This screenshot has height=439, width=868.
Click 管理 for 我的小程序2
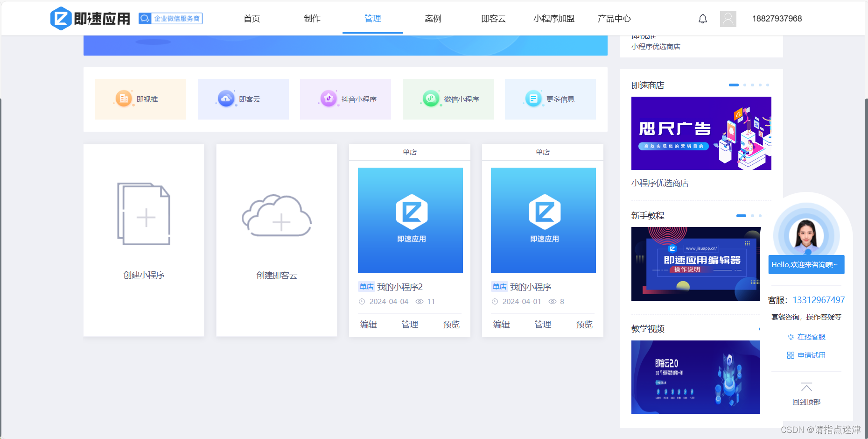tap(410, 325)
